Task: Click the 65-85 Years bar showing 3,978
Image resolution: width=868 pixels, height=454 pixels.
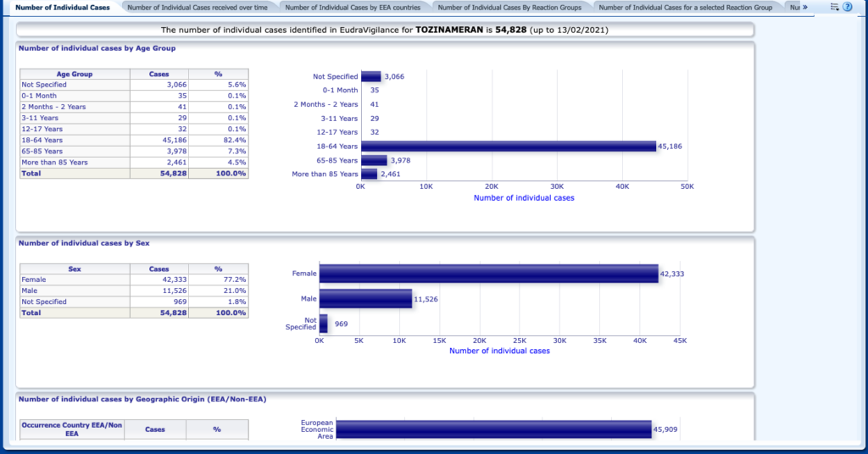Action: click(374, 160)
